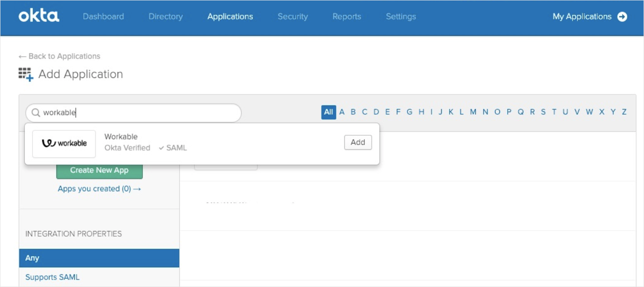Viewport: 644px width, 287px height.
Task: Filter apps by letter V
Action: click(577, 112)
